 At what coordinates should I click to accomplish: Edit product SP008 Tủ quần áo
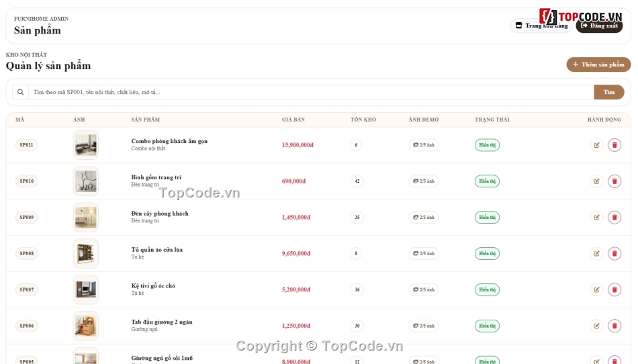click(x=596, y=253)
